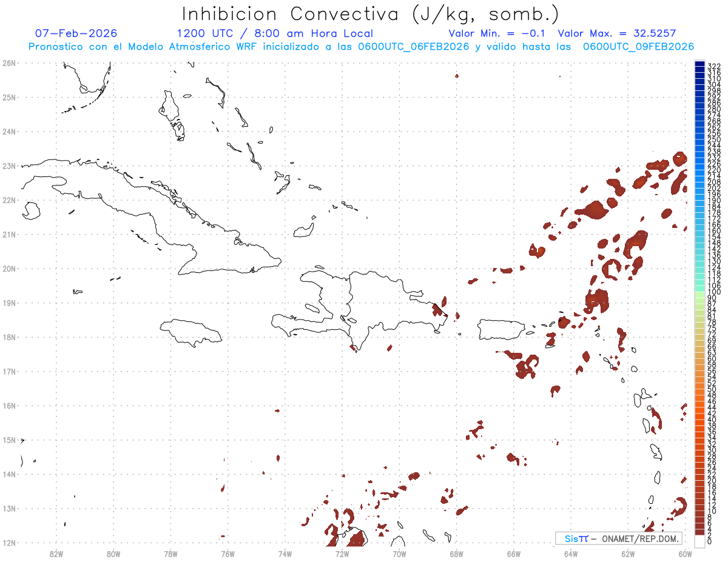Viewport: 728px width, 562px height.
Task: Click the "18N" latitude label
Action: [x=9, y=337]
